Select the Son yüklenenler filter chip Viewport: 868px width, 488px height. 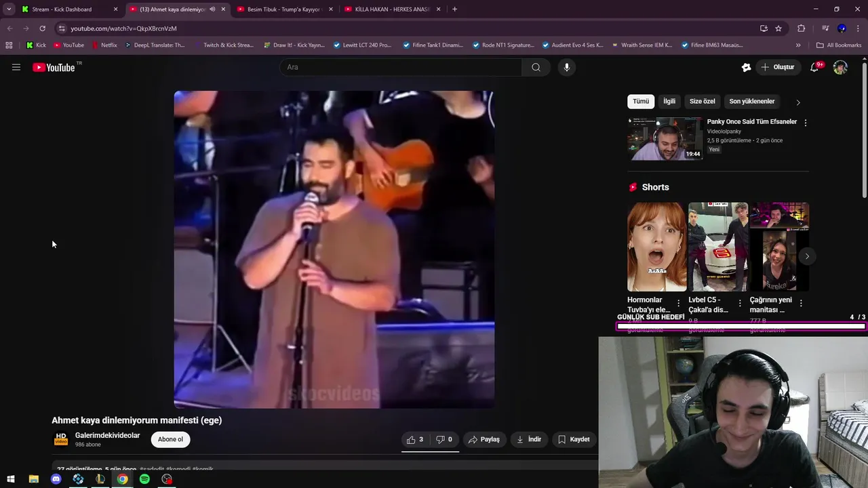click(752, 102)
